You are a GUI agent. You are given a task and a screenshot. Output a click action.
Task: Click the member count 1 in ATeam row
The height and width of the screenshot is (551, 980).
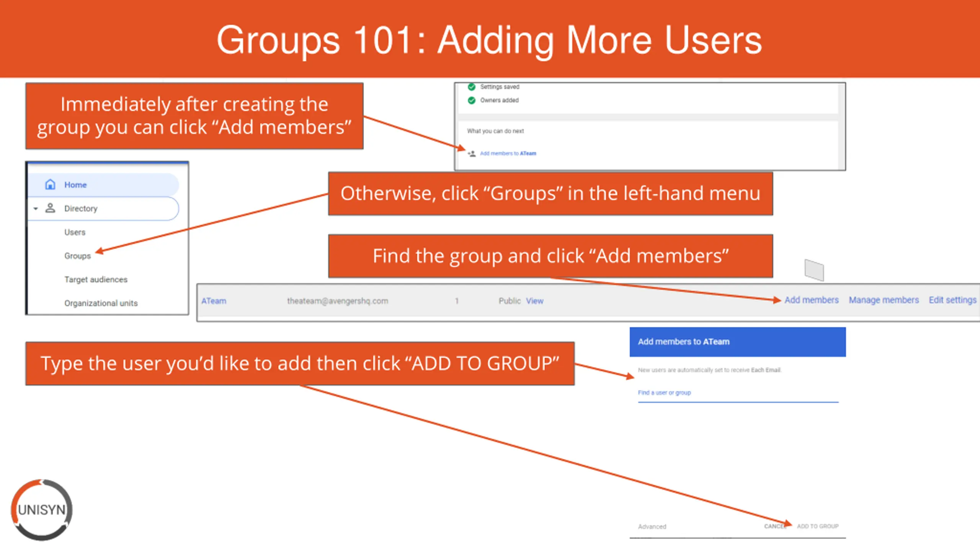[x=457, y=301]
